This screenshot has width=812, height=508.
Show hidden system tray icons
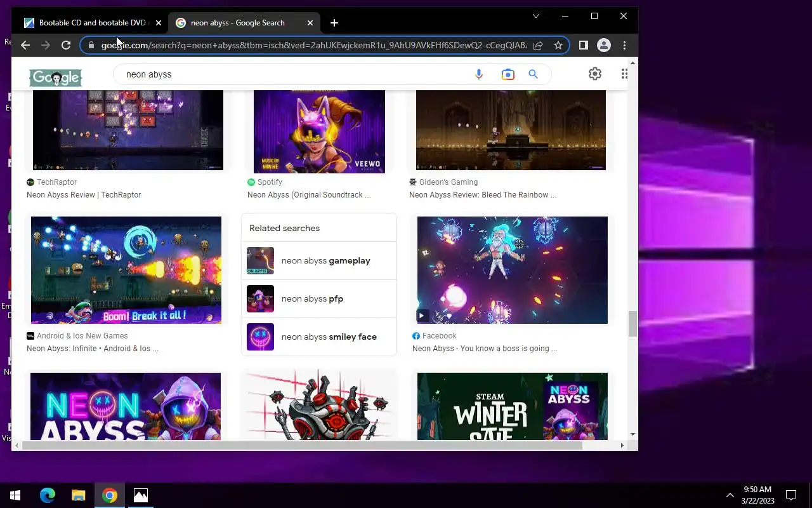730,495
